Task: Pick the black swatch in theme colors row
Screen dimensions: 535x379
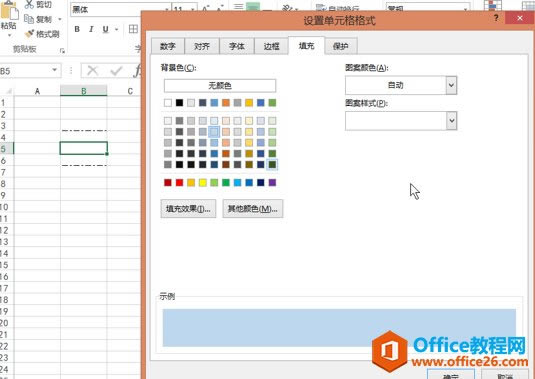Action: (x=179, y=103)
